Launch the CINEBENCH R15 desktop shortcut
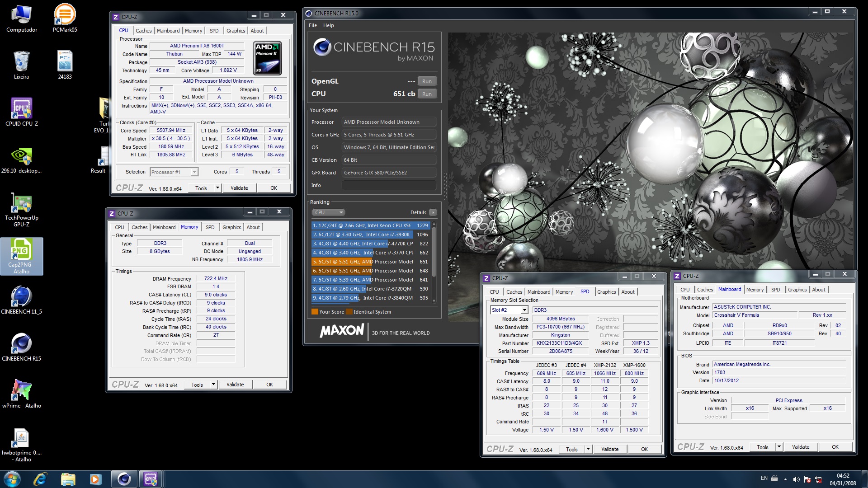868x488 pixels. point(21,347)
